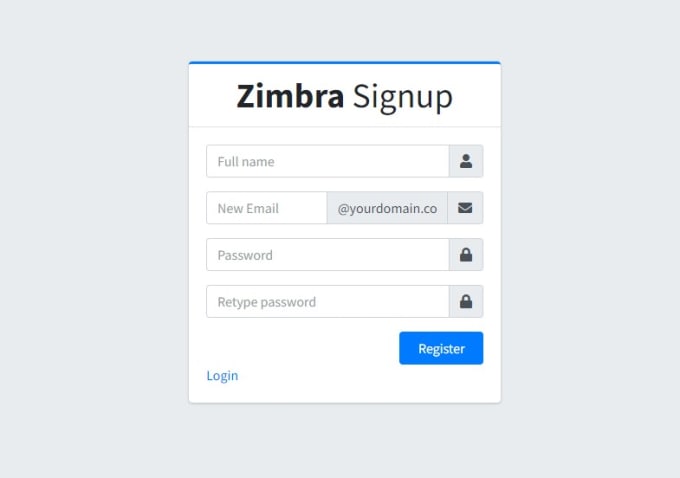Click the gray page background outside card

[87, 239]
